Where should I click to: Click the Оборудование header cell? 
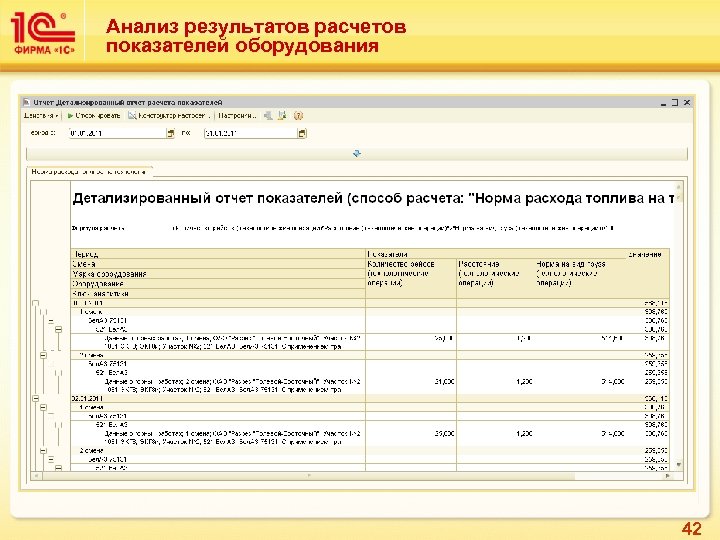click(218, 284)
